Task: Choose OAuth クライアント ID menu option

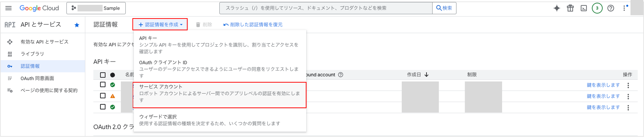Action: (x=220, y=69)
